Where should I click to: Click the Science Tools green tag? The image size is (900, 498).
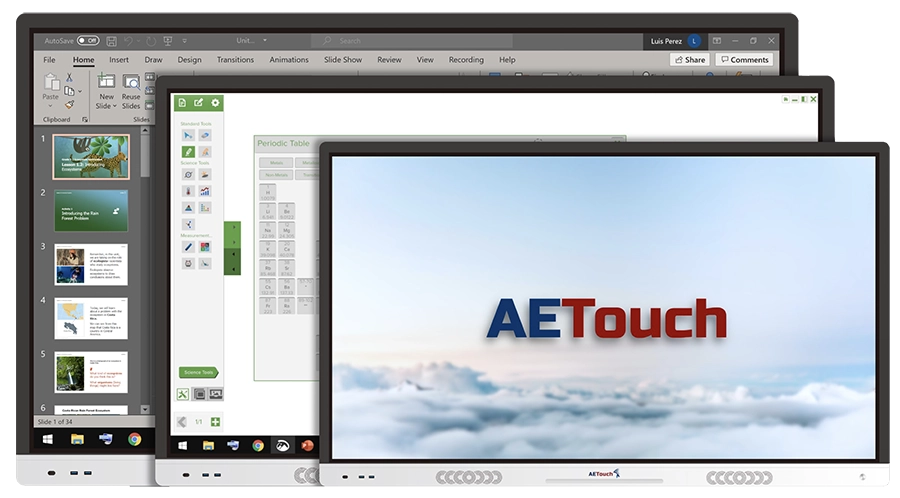point(199,372)
